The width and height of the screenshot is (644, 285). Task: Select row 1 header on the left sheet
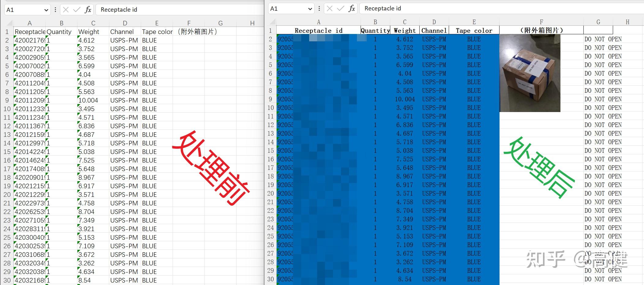pos(7,32)
